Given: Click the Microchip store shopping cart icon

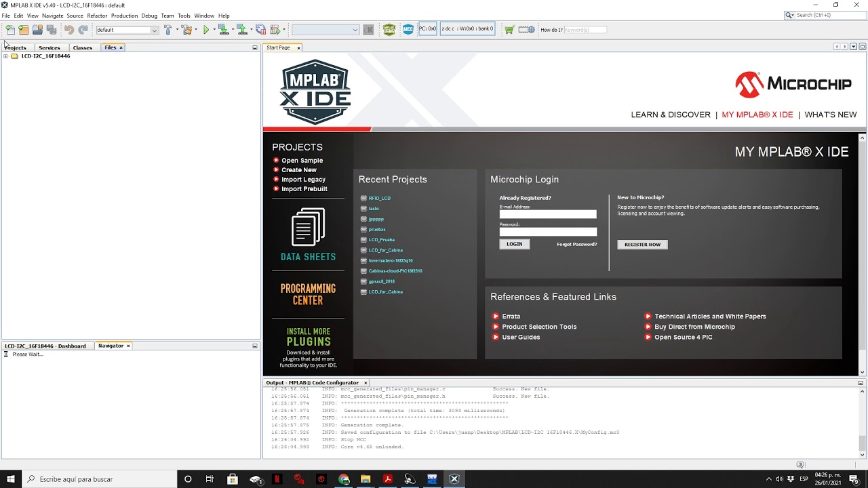Looking at the screenshot, I should tap(509, 30).
